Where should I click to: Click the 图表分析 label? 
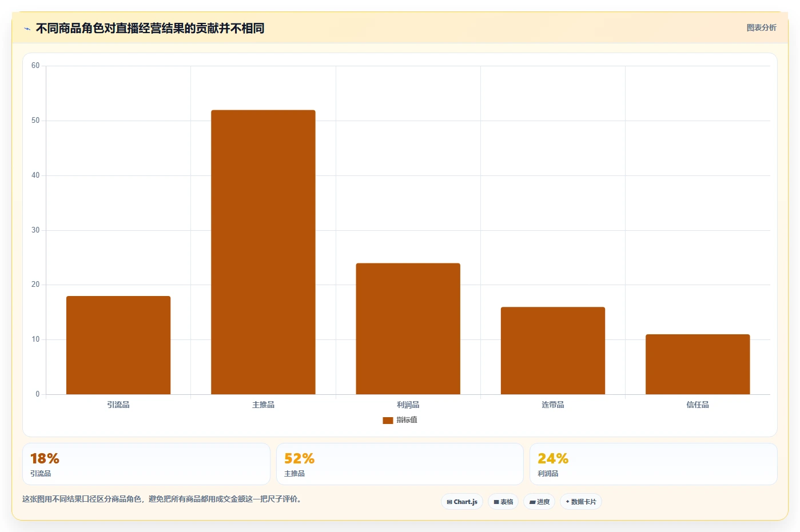(x=761, y=27)
